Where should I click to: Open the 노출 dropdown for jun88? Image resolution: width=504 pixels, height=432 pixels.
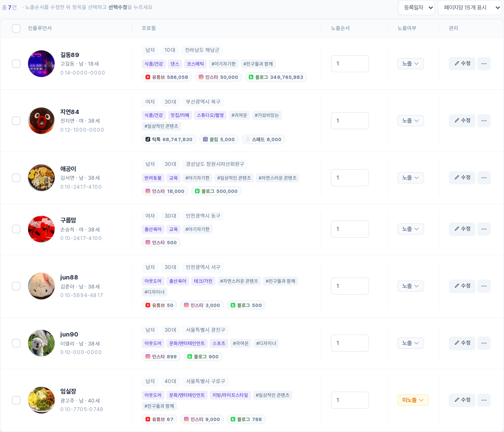[411, 286]
